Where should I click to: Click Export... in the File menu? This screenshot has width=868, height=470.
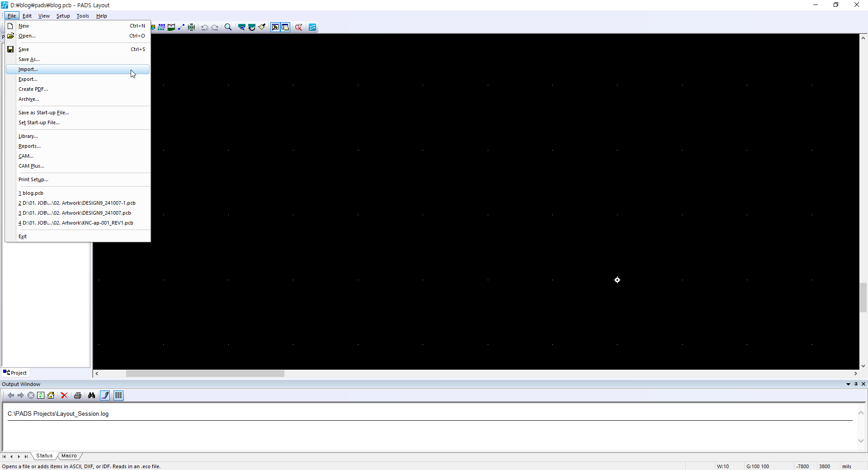[78, 79]
